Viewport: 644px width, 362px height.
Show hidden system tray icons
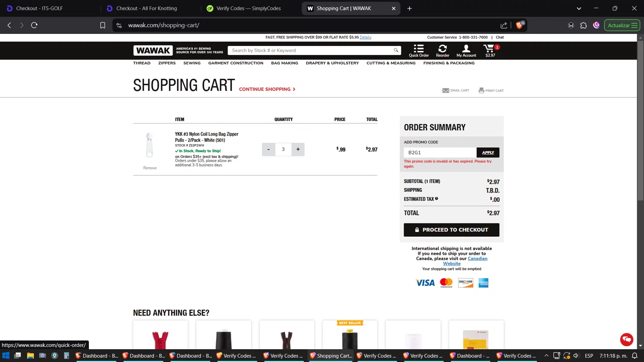pos(546,356)
